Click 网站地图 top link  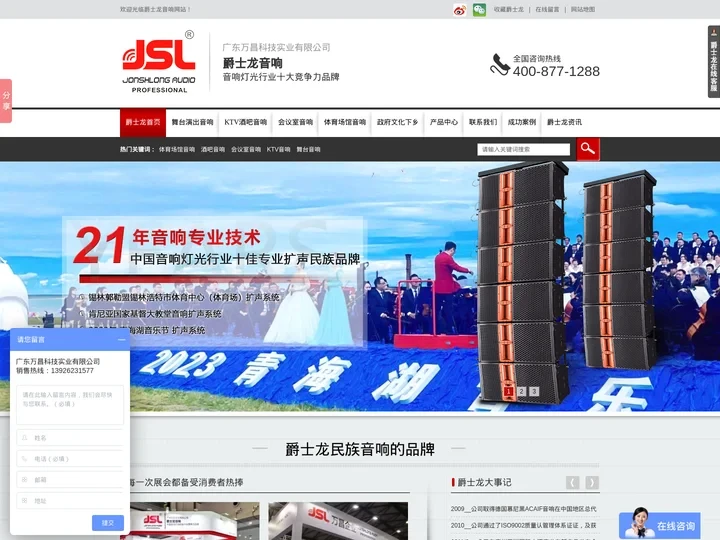tap(583, 10)
